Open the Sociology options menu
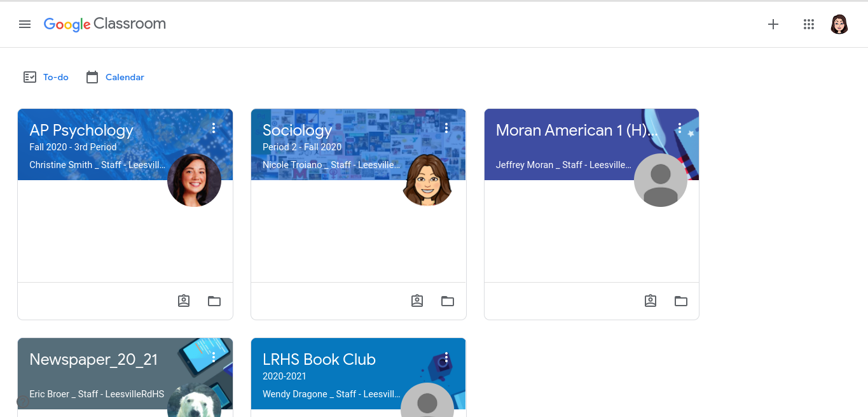 (447, 128)
